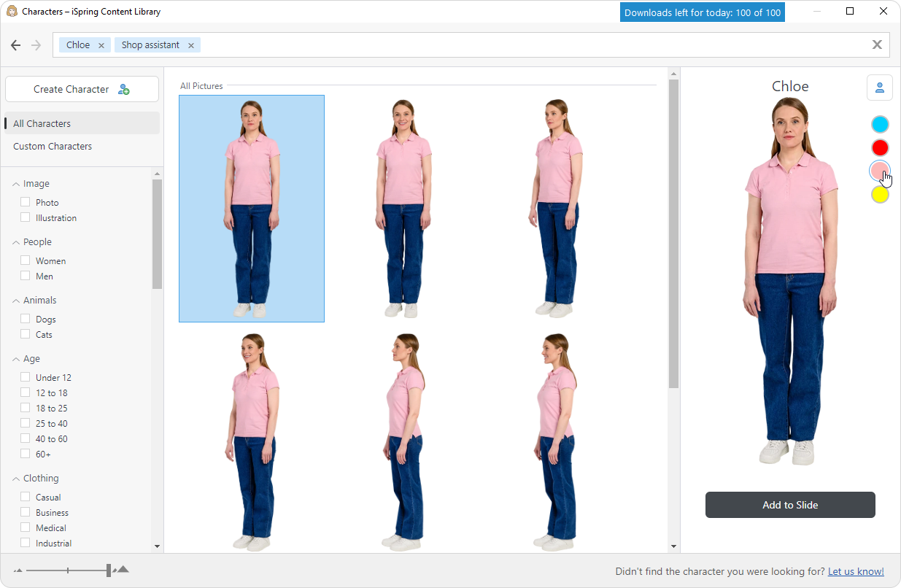Check the Women filter checkbox
Viewport: 901px width, 588px height.
[x=26, y=260]
